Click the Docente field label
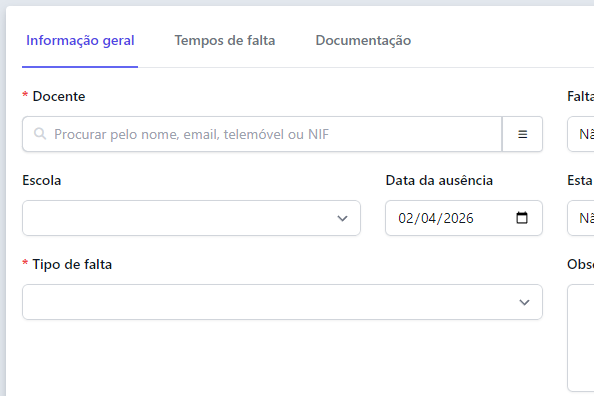The height and width of the screenshot is (396, 594). coord(59,96)
